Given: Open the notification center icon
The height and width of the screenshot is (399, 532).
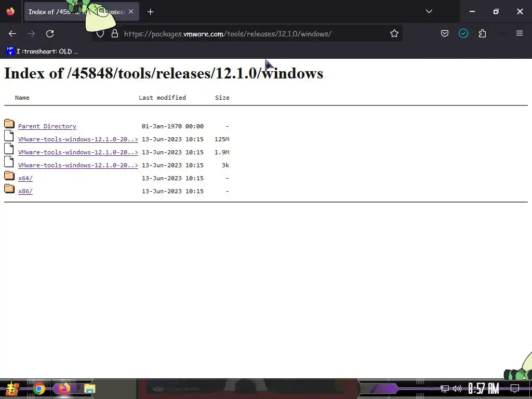Looking at the screenshot, I should point(515,389).
